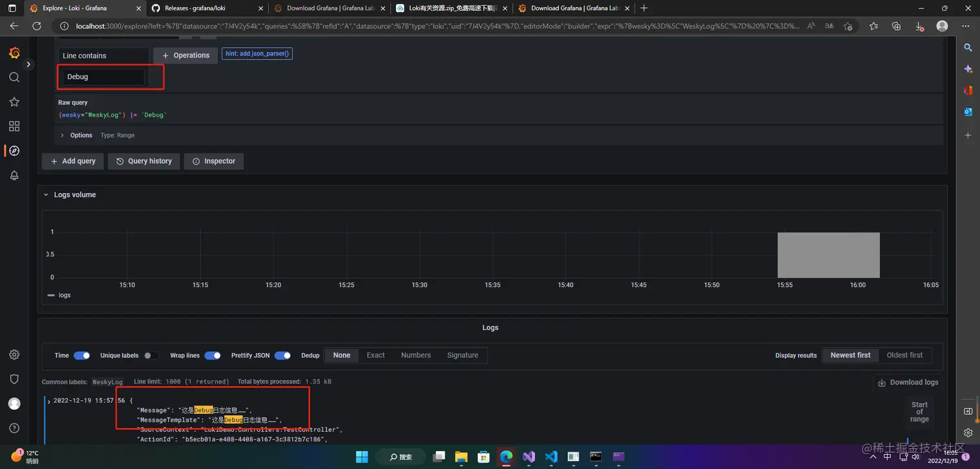Screen dimensions: 980x469
Task: Open browser Downloads icon
Action: (x=920, y=27)
